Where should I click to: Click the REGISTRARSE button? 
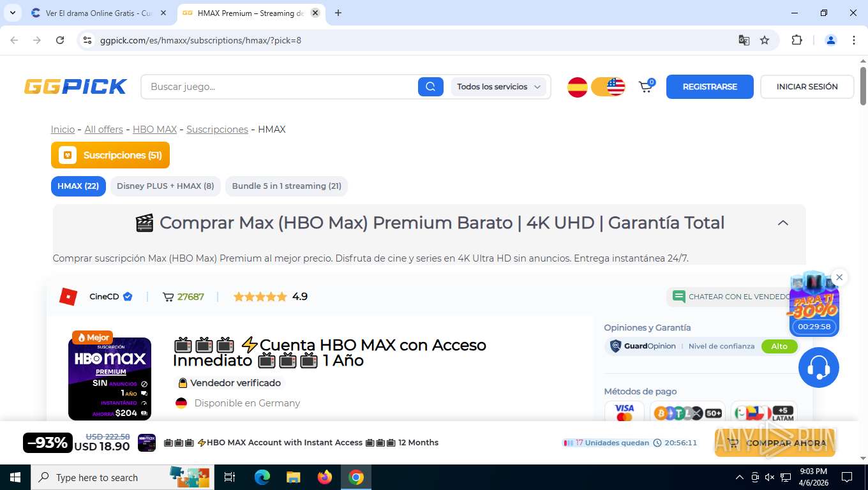tap(710, 87)
